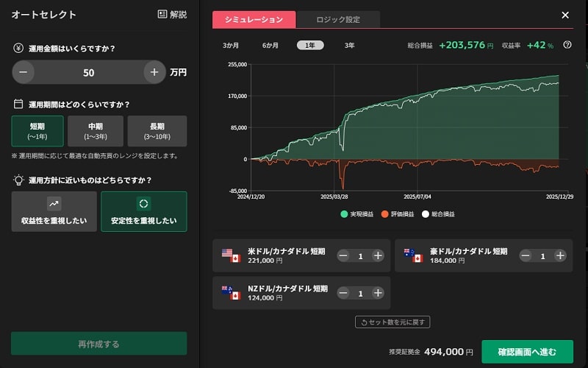Decrease 米ドル/カナダドル 短期 set count
Screen dimensions: 588x368
pyautogui.click(x=343, y=255)
